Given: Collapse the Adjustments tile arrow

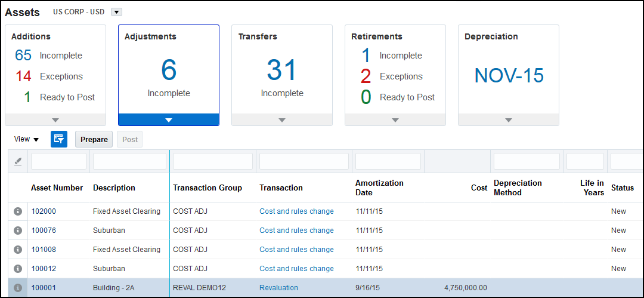Looking at the screenshot, I should click(x=169, y=120).
